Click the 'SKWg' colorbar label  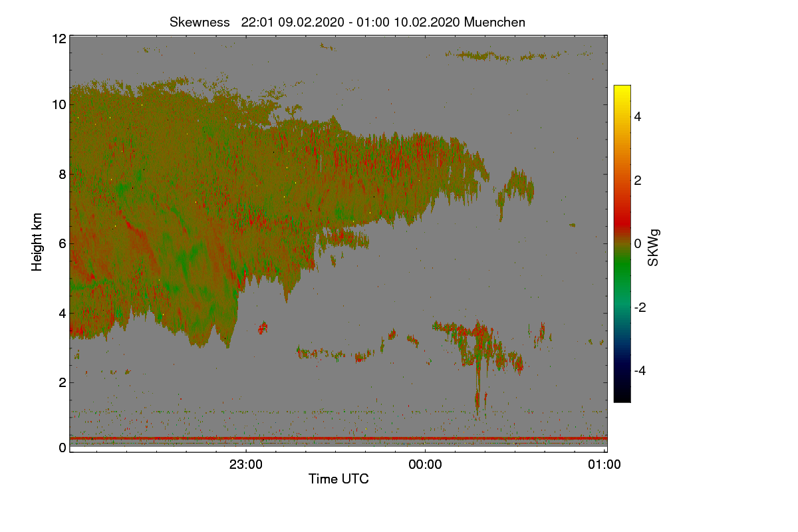pyautogui.click(x=654, y=247)
